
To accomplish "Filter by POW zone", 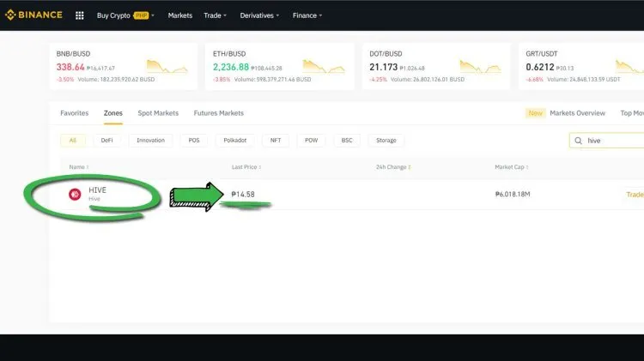I will 312,141.
